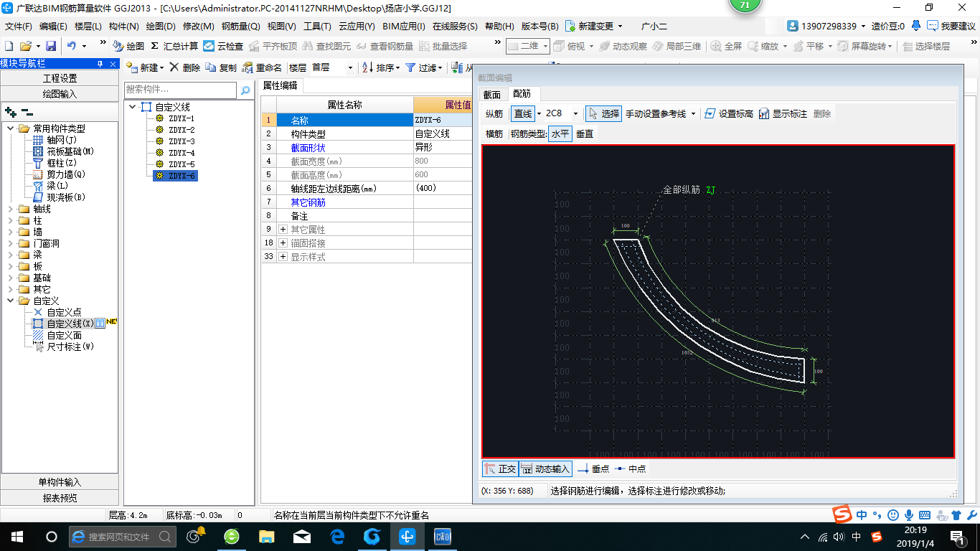Click collapse-all minus icon in navigation panel
This screenshot has height=551, width=980.
click(x=27, y=112)
